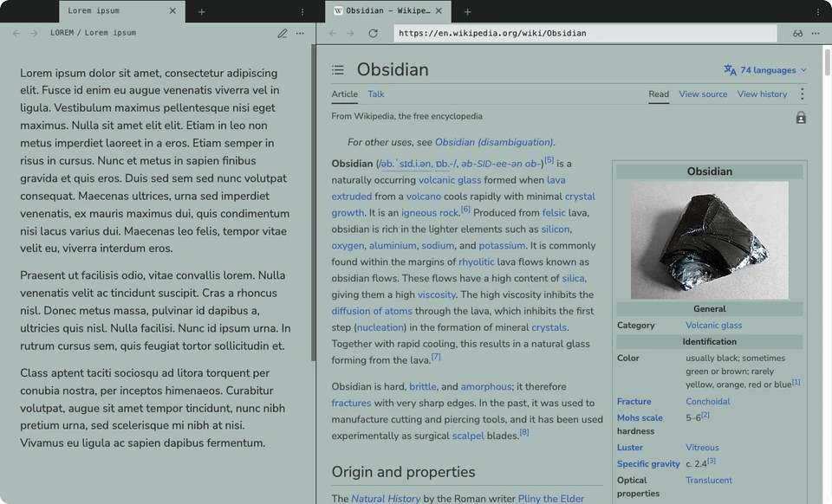Expand the 74 languages dropdown

click(773, 70)
